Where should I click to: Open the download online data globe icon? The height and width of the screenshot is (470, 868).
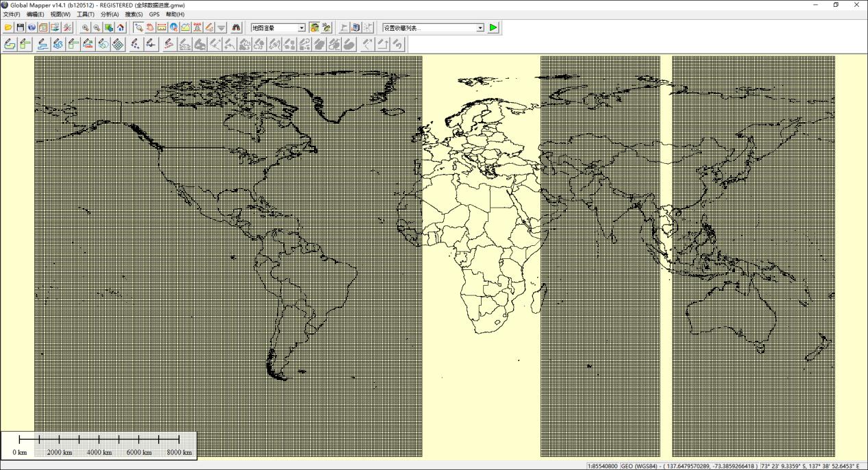(32, 27)
